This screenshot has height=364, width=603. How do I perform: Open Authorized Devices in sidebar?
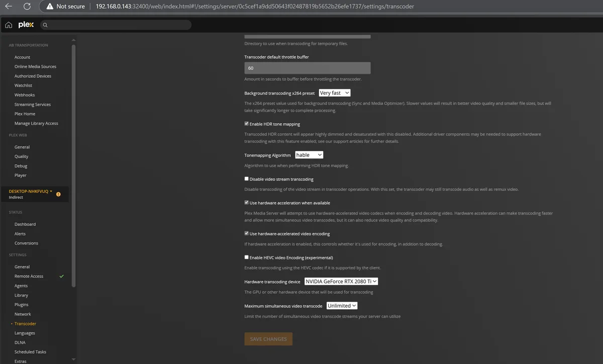pyautogui.click(x=33, y=76)
